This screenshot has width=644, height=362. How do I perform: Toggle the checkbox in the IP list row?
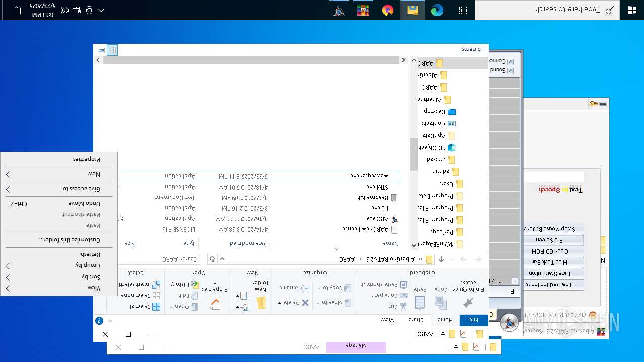click(x=515, y=281)
